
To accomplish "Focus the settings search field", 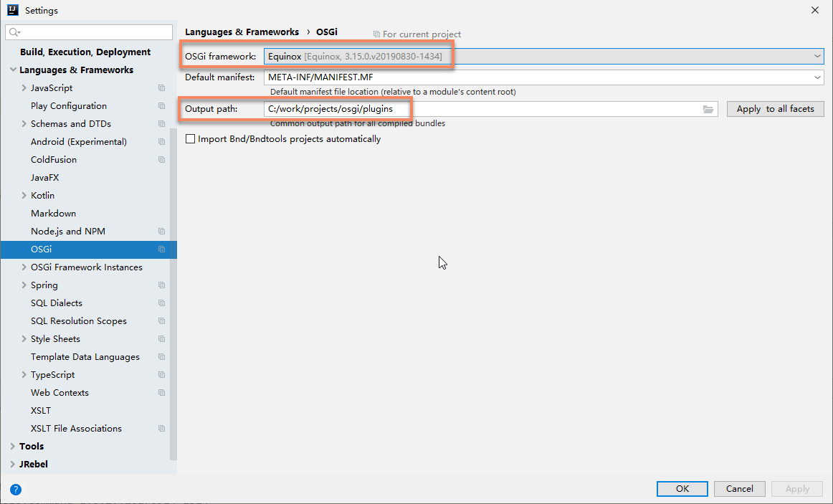I will pyautogui.click(x=89, y=32).
